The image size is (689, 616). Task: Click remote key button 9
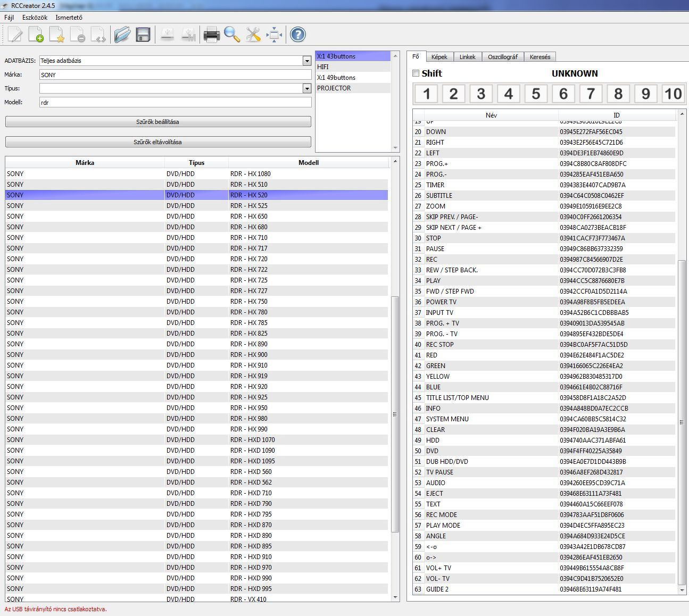tap(645, 94)
